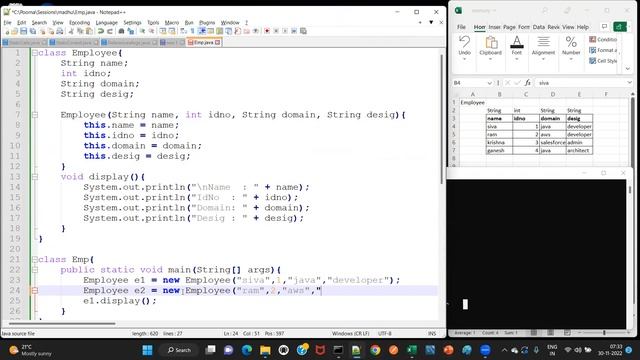Toggle word wrap icon in Notepad++ toolbar
Screen dimensions: 640x360
point(184,31)
